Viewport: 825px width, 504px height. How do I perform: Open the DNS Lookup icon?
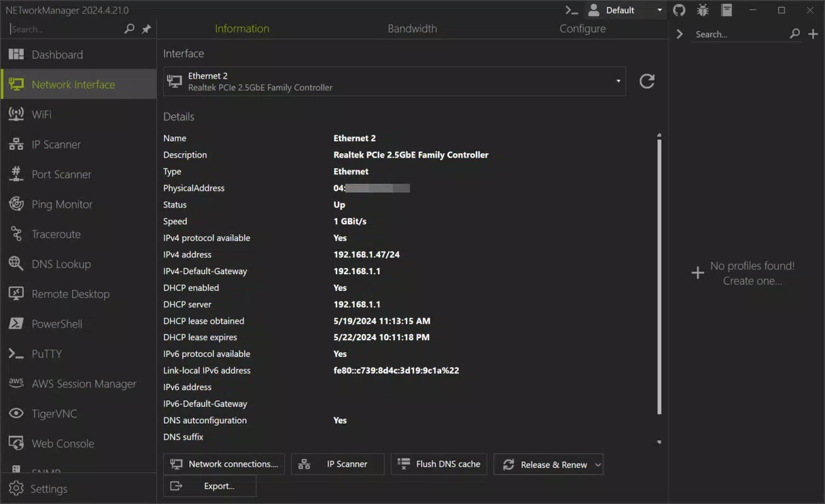click(16, 264)
